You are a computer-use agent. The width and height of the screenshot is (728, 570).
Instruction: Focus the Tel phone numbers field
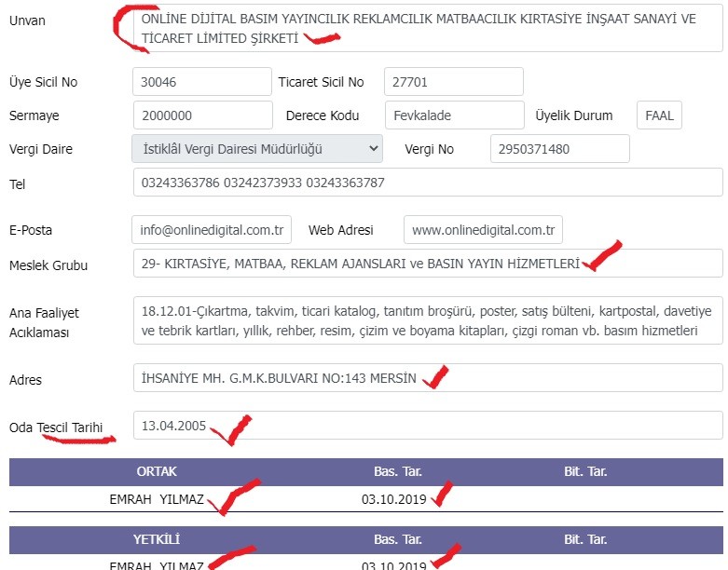pyautogui.click(x=427, y=183)
